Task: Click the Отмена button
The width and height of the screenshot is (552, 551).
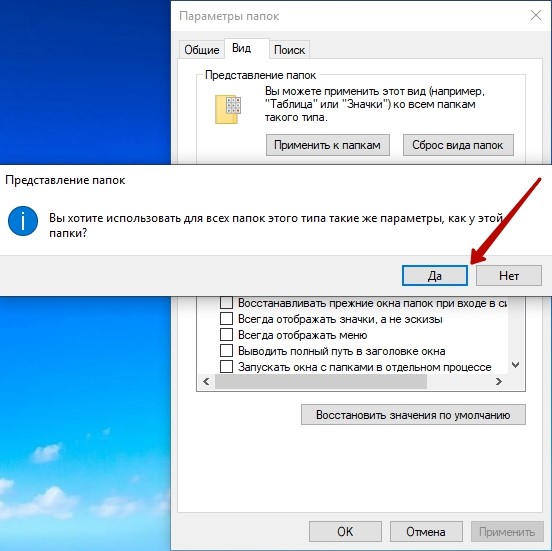Action: pyautogui.click(x=426, y=531)
